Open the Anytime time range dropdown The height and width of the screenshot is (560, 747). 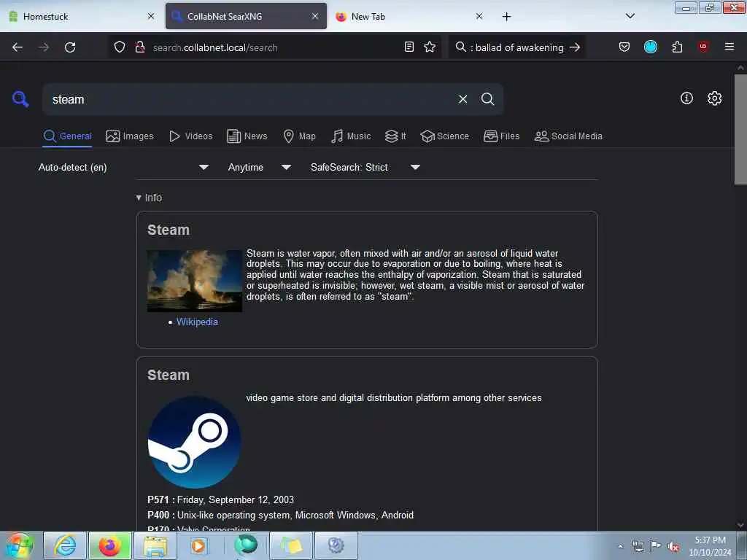coord(259,167)
